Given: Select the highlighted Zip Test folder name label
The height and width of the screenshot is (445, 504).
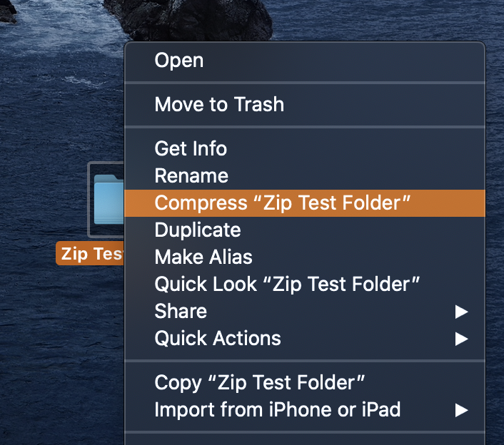Looking at the screenshot, I should click(91, 254).
